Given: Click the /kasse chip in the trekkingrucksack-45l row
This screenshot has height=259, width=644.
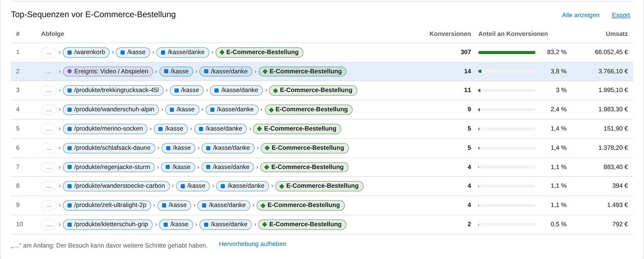Looking at the screenshot, I should [187, 90].
